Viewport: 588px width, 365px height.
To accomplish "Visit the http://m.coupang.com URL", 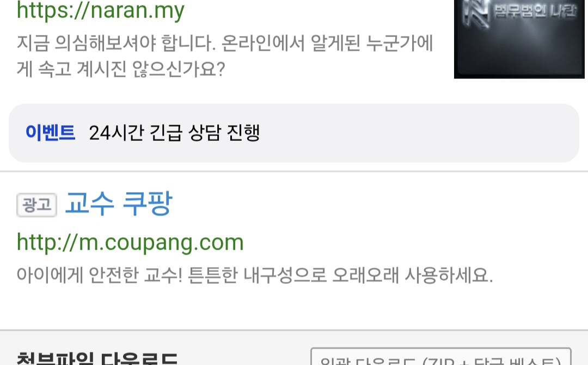I will (x=130, y=243).
